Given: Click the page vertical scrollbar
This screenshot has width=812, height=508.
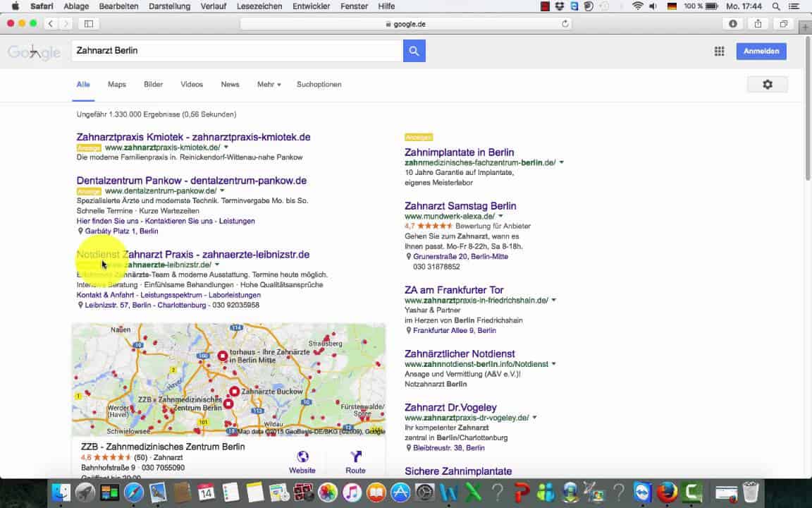Looking at the screenshot, I should click(x=808, y=109).
